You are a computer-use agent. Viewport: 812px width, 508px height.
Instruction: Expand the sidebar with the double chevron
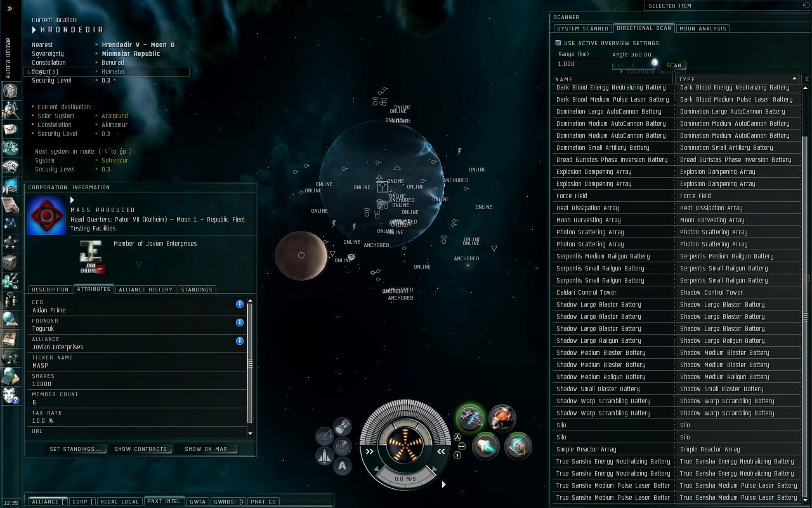pyautogui.click(x=10, y=8)
